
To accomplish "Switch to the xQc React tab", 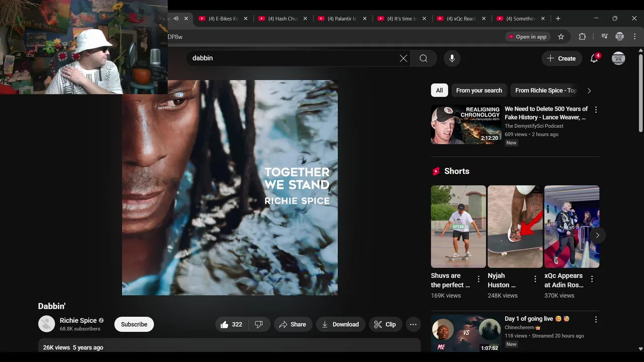I will [460, 19].
